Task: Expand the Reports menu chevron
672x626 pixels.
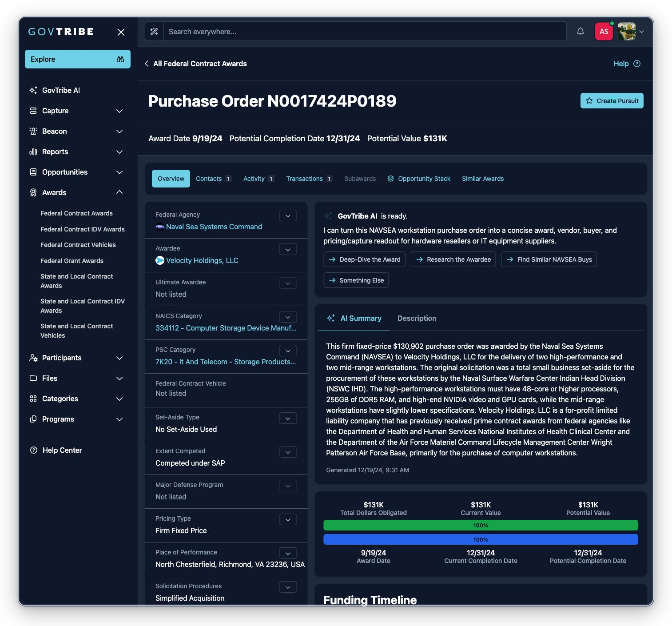Action: coord(119,152)
